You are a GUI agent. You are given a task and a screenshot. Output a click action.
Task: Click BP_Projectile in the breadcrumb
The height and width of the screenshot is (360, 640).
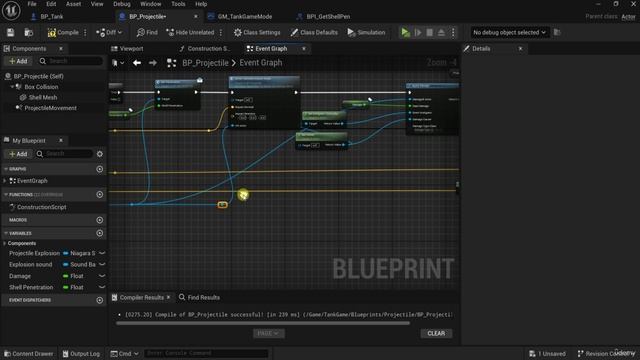click(x=205, y=63)
